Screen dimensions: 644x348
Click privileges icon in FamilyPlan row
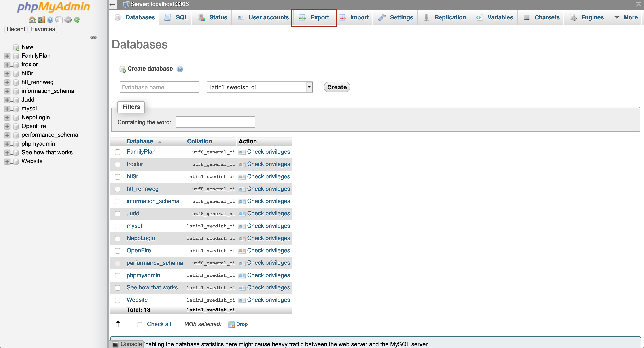point(242,152)
